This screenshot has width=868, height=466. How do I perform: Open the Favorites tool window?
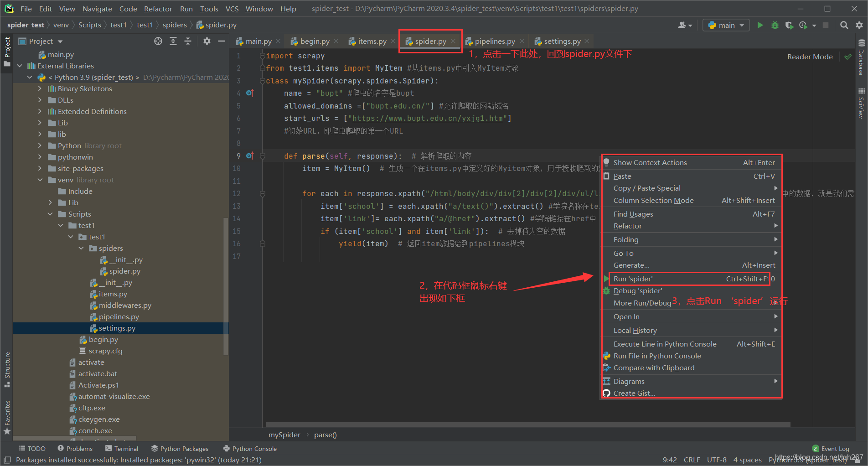pos(7,417)
